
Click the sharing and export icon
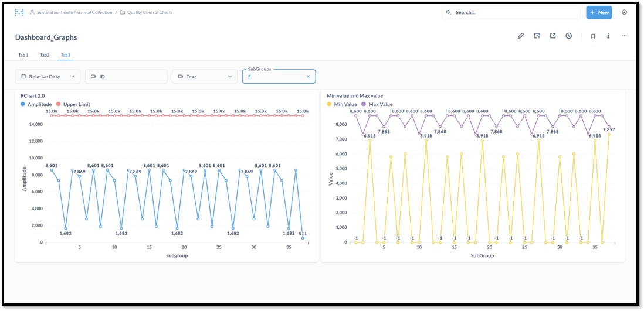coord(553,36)
